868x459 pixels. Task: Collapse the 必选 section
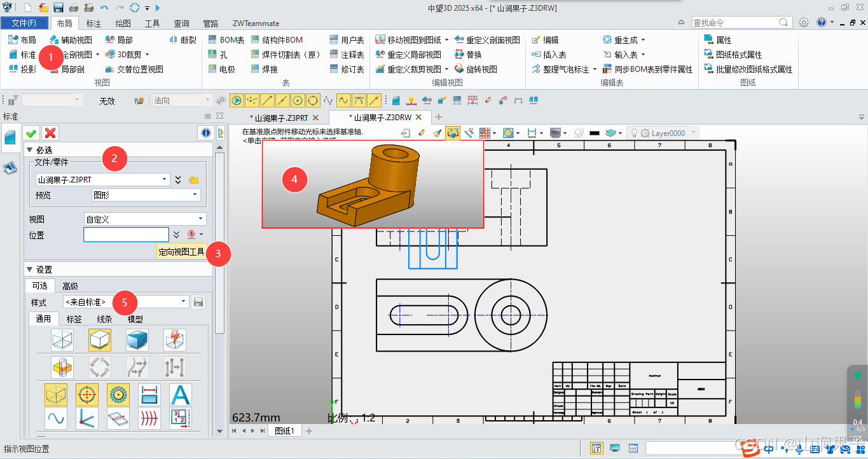click(x=29, y=149)
